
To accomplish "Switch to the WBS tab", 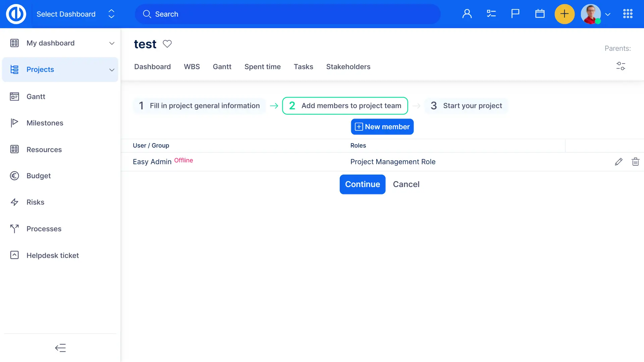I will point(192,67).
